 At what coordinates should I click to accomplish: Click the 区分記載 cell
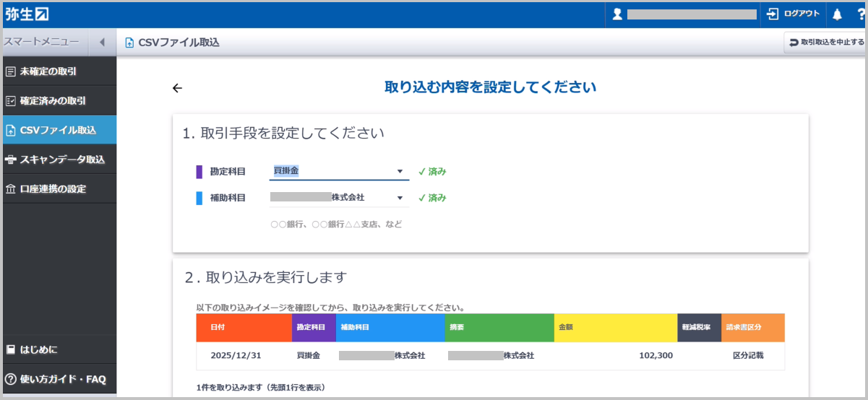tap(748, 356)
